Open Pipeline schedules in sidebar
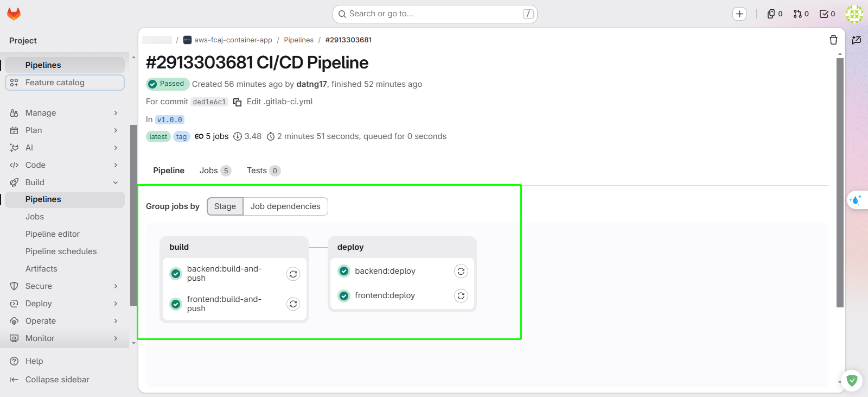The image size is (868, 397). pyautogui.click(x=65, y=251)
